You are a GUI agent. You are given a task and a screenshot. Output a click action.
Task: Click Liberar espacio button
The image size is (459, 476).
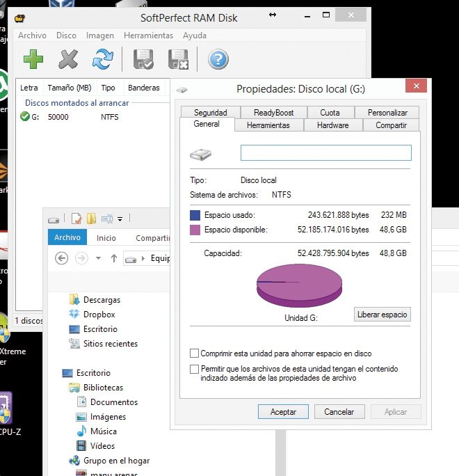[x=382, y=314]
